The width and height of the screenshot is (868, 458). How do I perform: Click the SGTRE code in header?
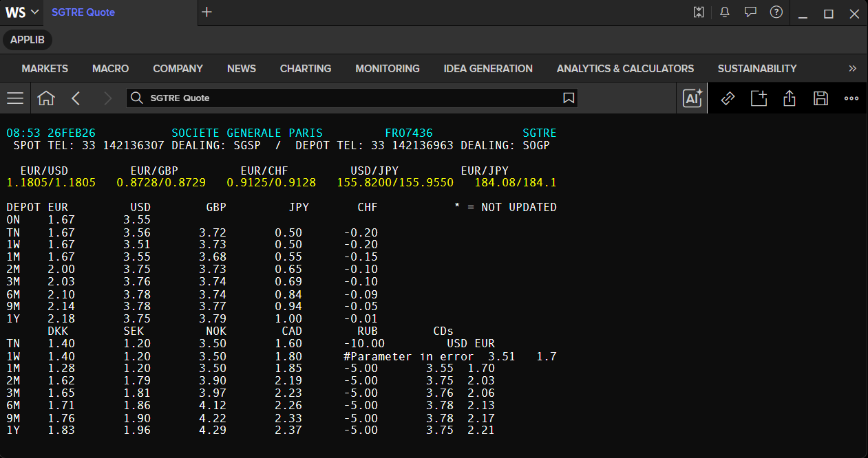(540, 133)
